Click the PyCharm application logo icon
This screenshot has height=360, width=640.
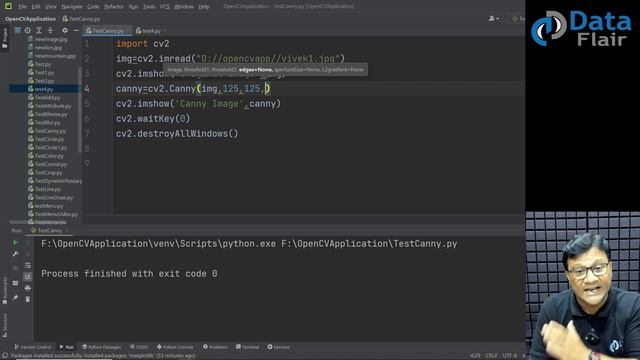(x=8, y=6)
